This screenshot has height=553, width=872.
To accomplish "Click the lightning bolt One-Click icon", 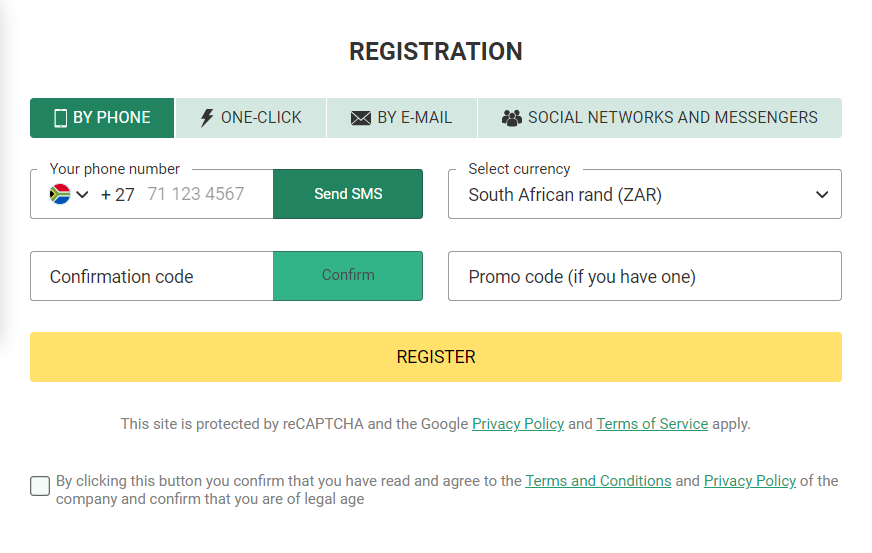I will [207, 118].
